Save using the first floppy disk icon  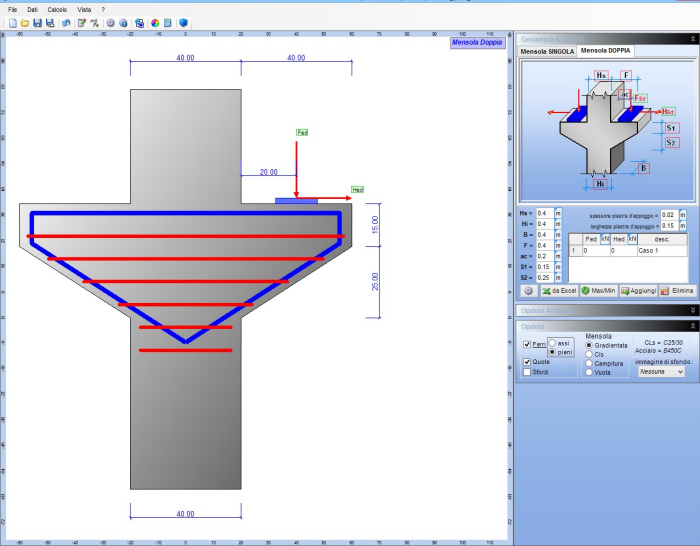pos(38,23)
